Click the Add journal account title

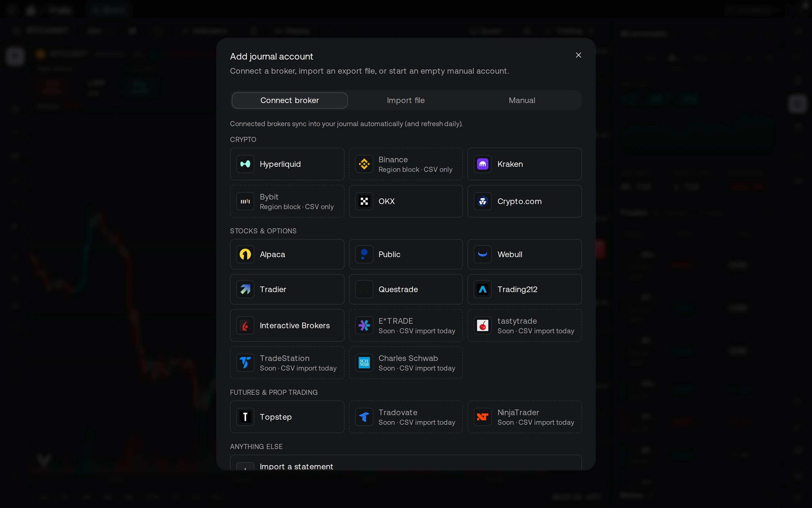coord(272,56)
